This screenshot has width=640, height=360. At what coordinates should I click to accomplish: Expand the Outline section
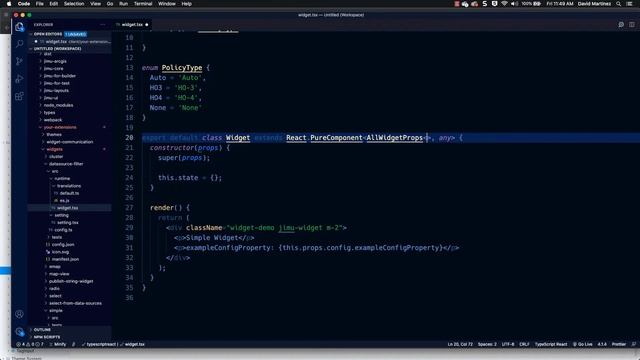tap(42, 329)
